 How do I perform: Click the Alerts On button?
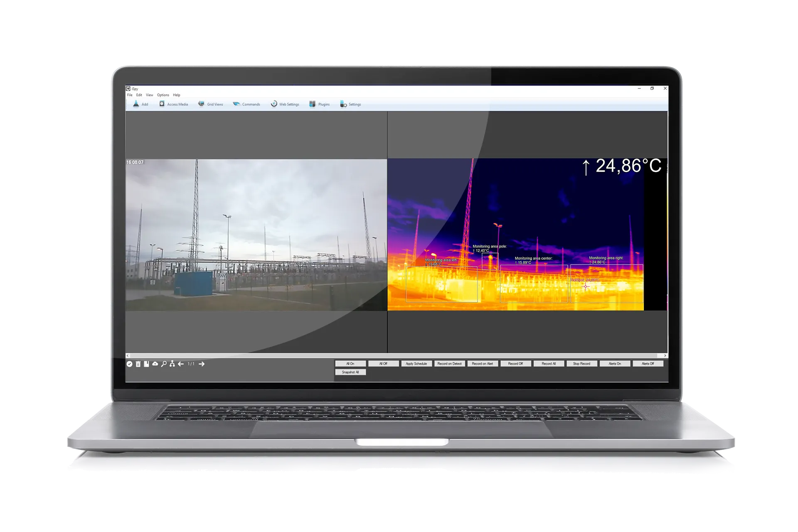tap(615, 364)
